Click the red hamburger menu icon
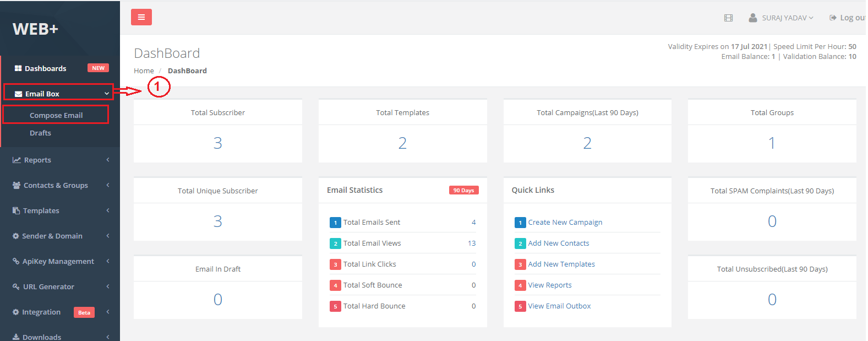The image size is (868, 341). point(141,18)
